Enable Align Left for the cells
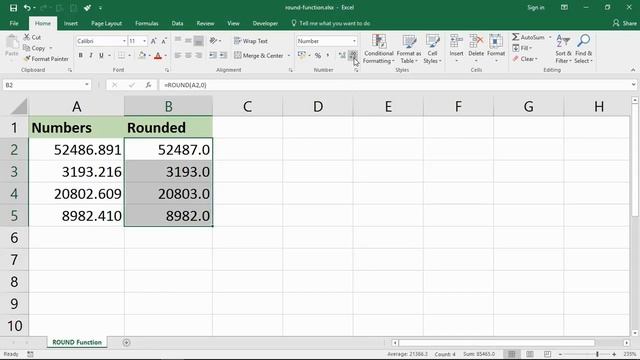This screenshot has width=640, height=360. point(178,55)
